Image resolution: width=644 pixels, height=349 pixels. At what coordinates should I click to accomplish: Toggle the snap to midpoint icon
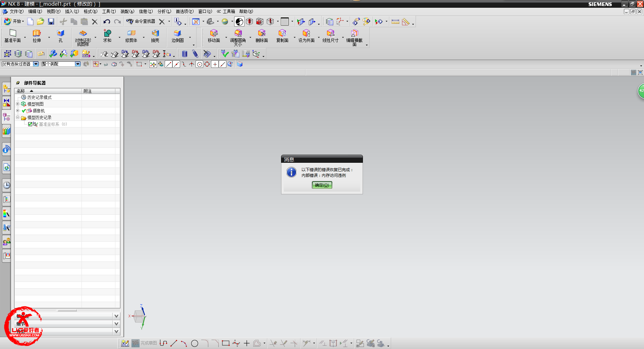click(176, 64)
